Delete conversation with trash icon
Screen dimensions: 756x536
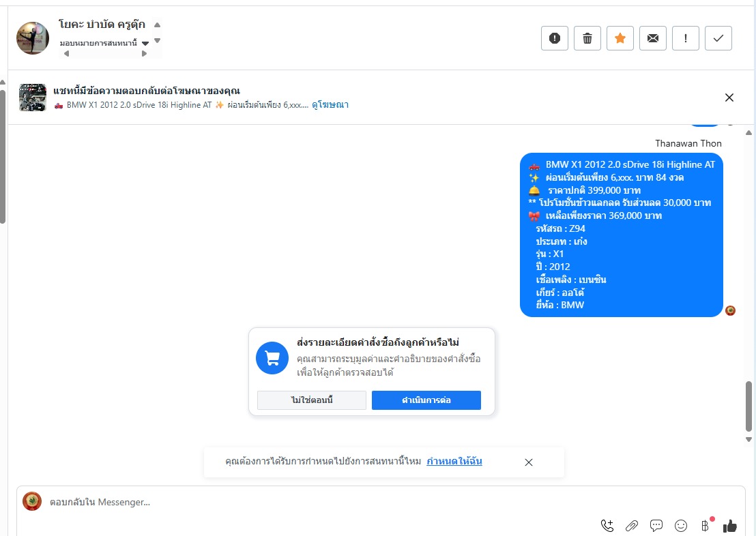[x=587, y=38]
